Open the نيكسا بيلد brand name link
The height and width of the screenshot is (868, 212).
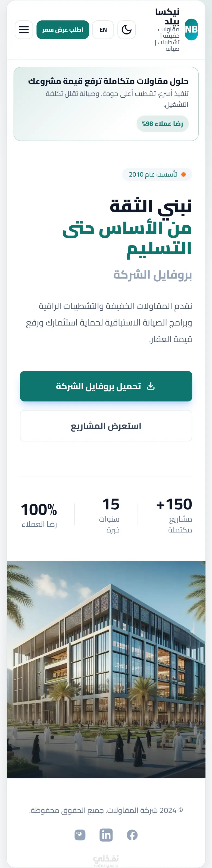point(167,16)
